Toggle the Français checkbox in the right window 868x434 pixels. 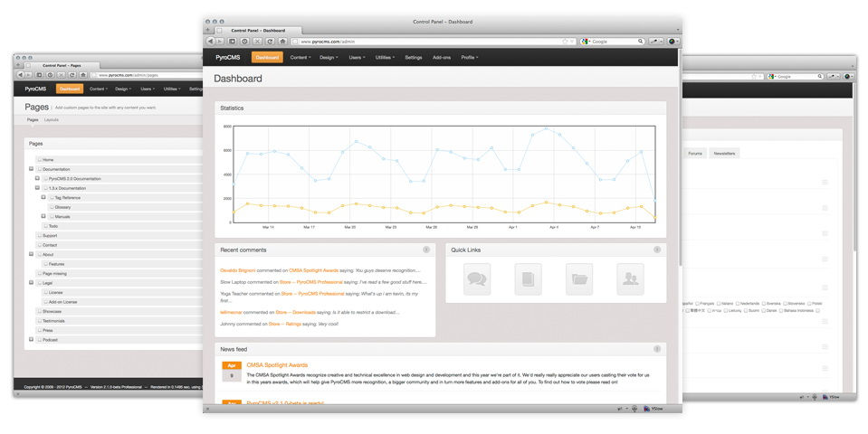click(x=698, y=304)
